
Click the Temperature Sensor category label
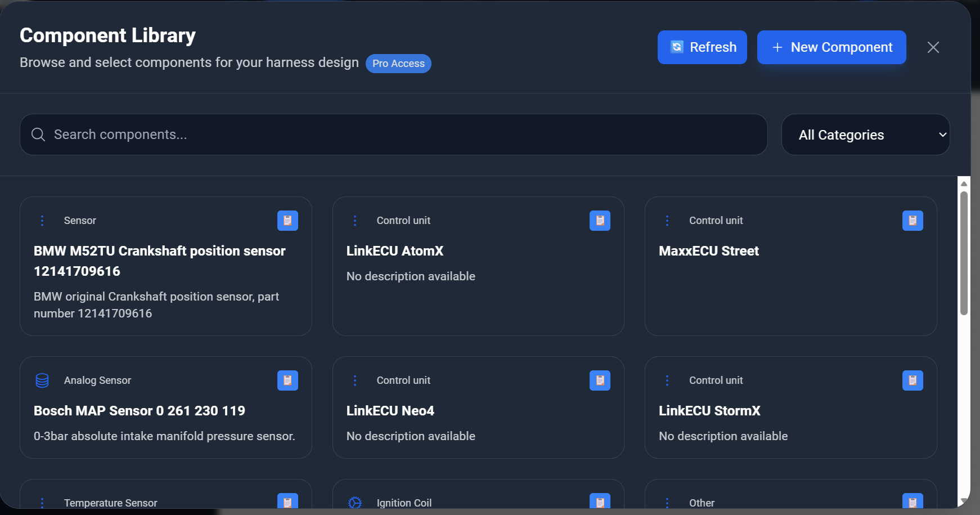coord(110,503)
